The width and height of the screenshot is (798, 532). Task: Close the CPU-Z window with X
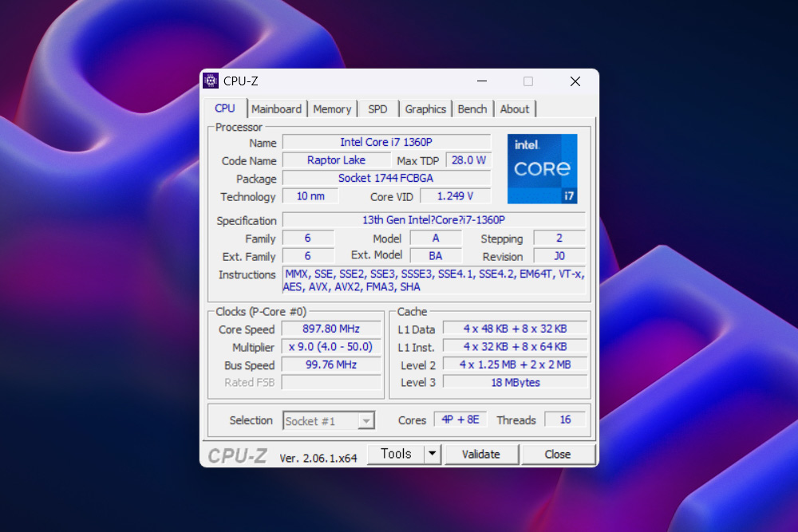tap(575, 81)
